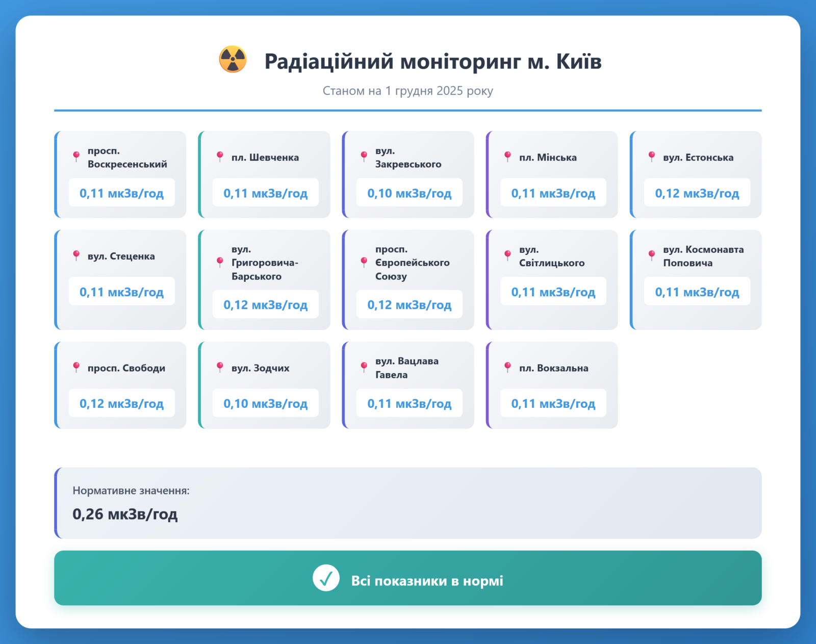Click the pin icon next to вул. Стеценка
The image size is (816, 644).
[x=76, y=255]
